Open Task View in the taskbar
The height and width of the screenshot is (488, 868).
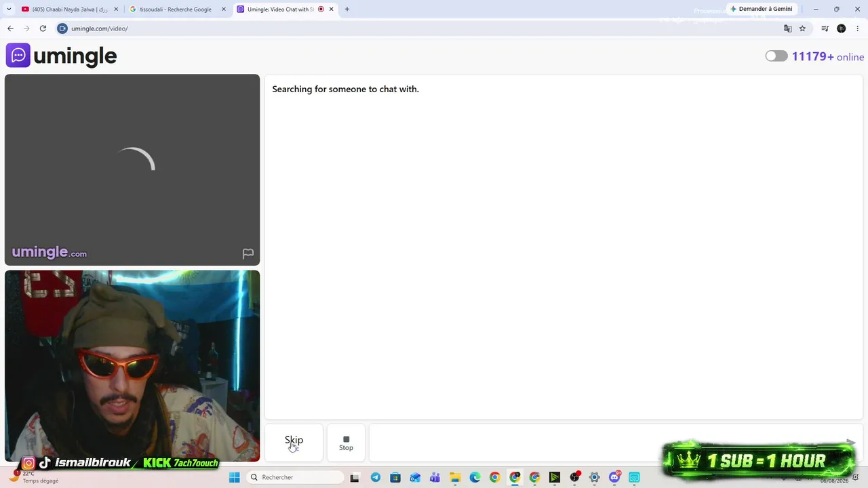(x=354, y=478)
